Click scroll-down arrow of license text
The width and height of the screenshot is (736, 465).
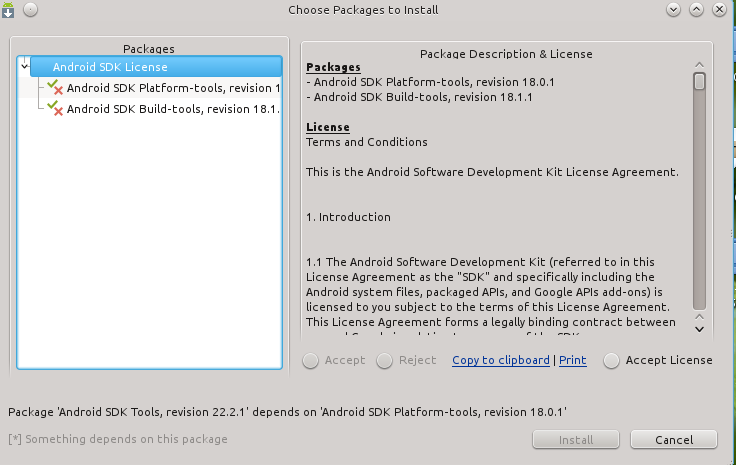pyautogui.click(x=699, y=327)
